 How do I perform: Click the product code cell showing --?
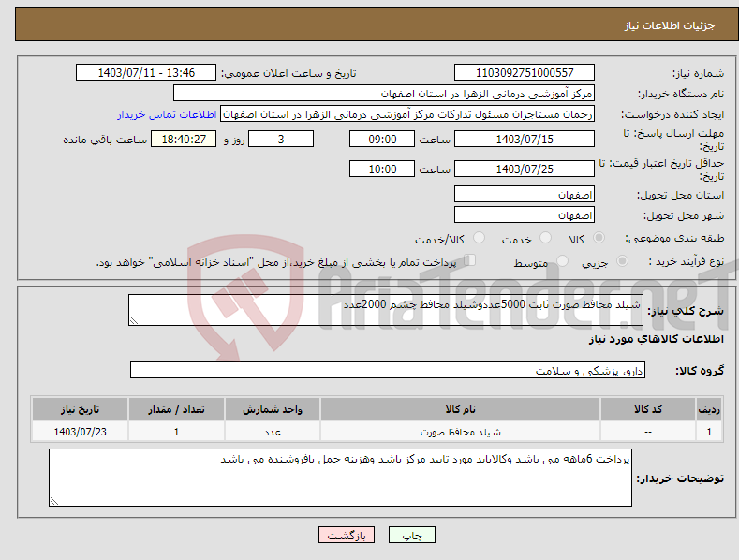(648, 432)
